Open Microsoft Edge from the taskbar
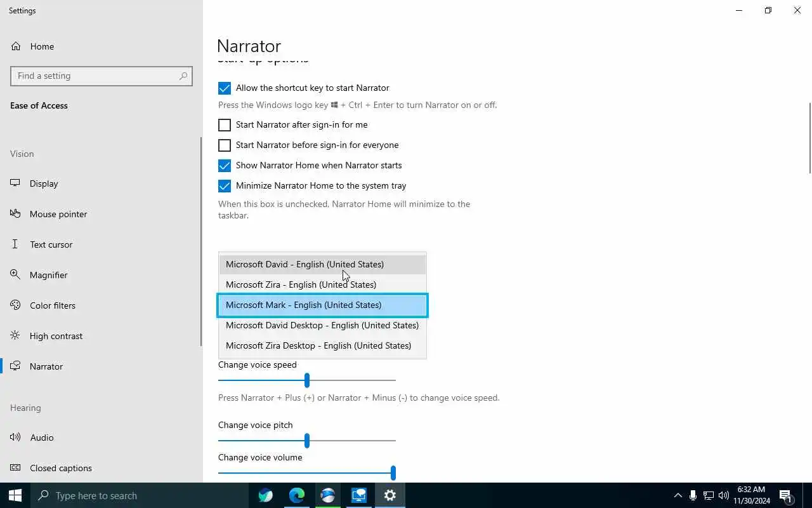This screenshot has width=812, height=508. tap(297, 495)
